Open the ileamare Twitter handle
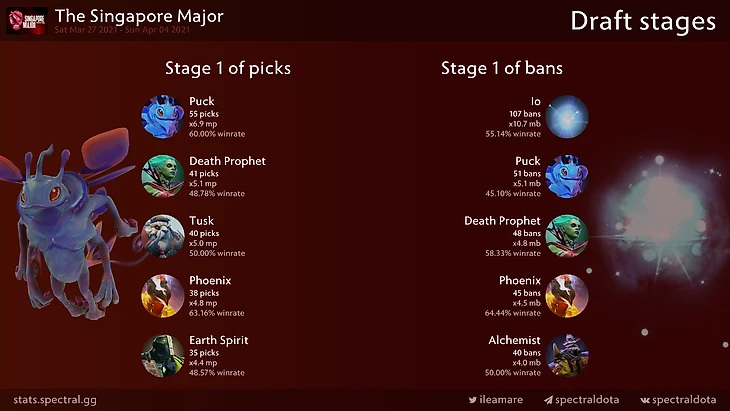The height and width of the screenshot is (411, 730). pos(498,400)
